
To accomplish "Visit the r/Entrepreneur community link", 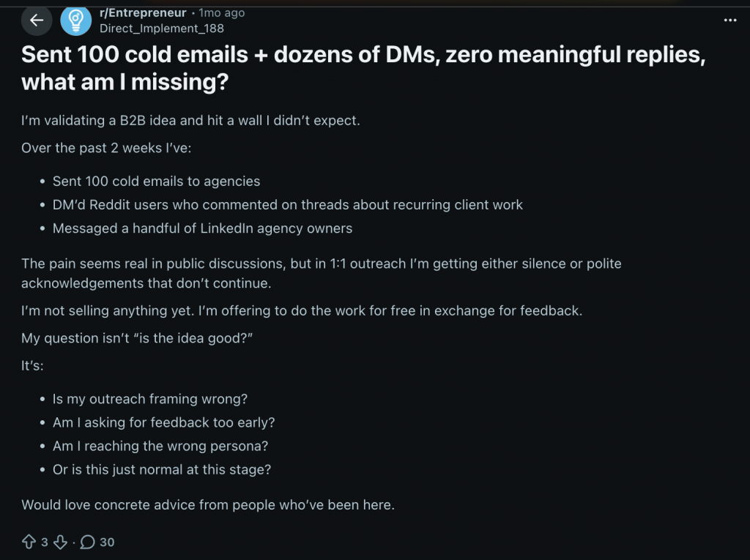I will coord(144,12).
